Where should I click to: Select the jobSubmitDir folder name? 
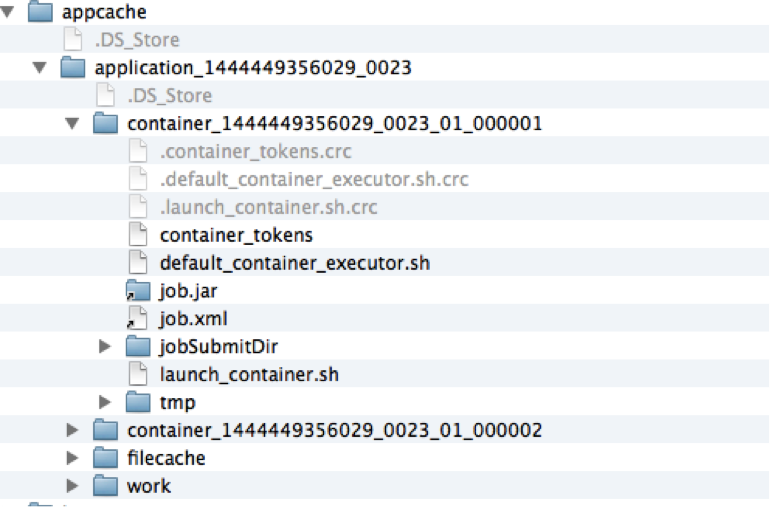pos(219,347)
